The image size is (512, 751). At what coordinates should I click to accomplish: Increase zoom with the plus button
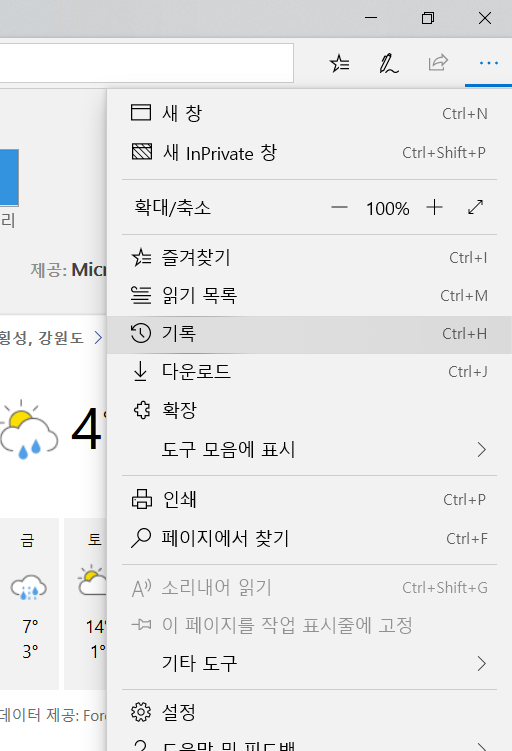pos(434,207)
